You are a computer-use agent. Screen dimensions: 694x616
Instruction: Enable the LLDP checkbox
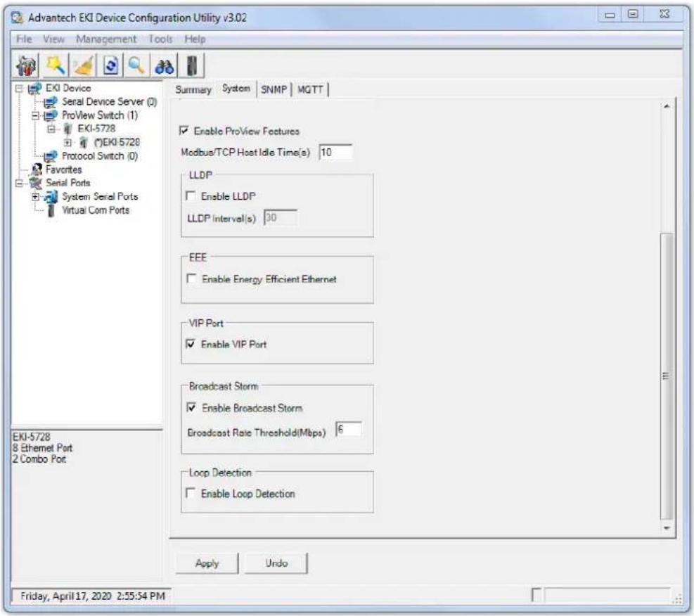tap(191, 195)
